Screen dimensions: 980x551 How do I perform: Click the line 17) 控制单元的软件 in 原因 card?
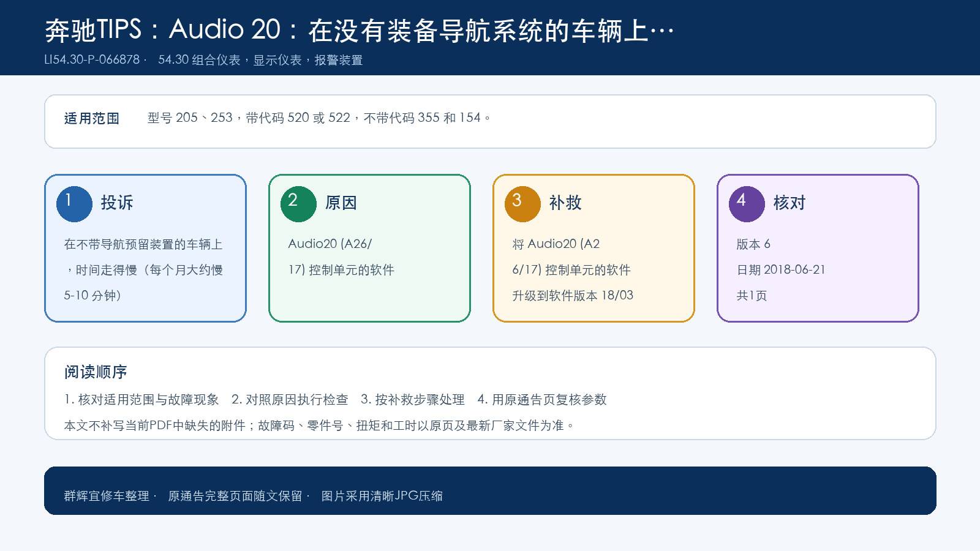[x=341, y=270]
